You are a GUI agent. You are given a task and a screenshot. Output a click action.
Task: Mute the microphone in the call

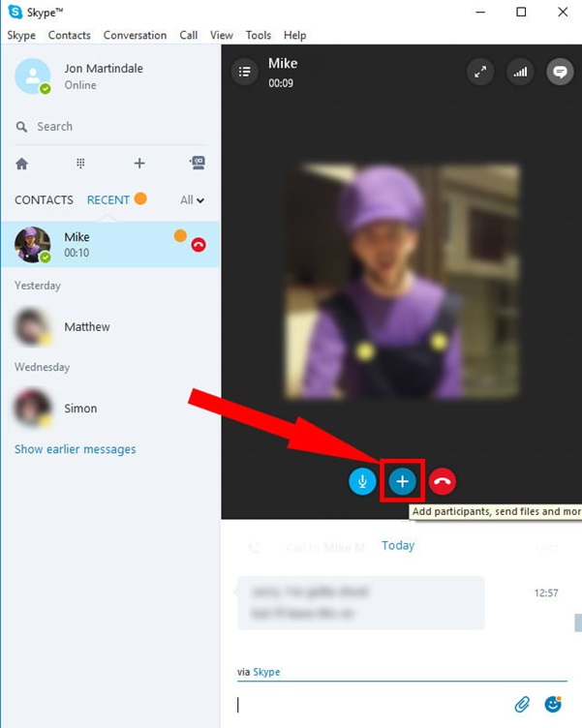362,481
